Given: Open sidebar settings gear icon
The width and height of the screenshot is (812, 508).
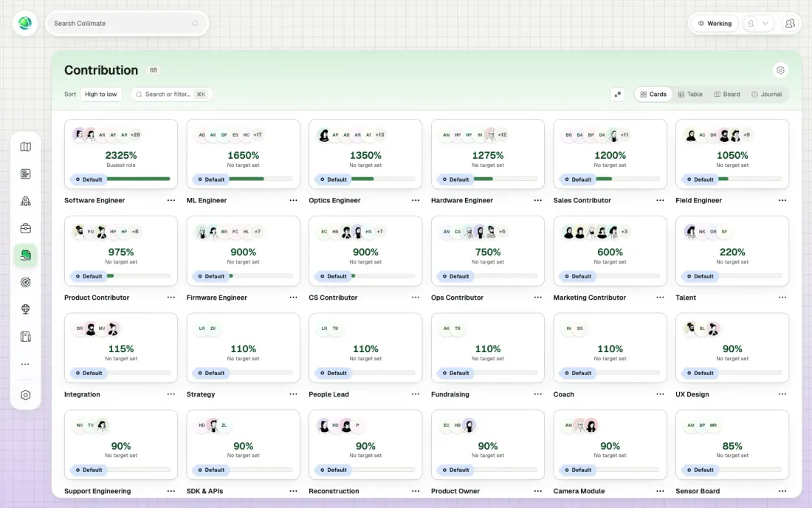Looking at the screenshot, I should coord(25,395).
